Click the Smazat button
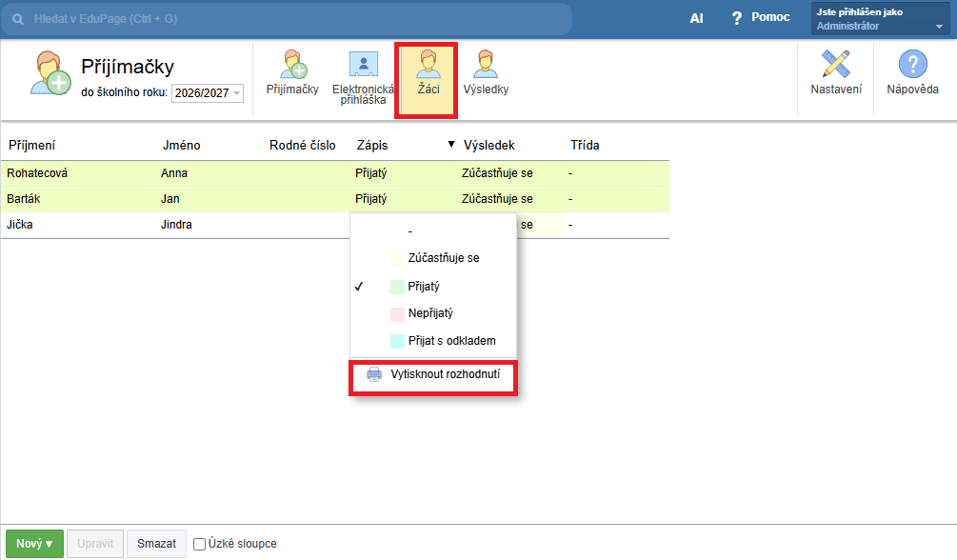The width and height of the screenshot is (957, 560). (x=156, y=544)
